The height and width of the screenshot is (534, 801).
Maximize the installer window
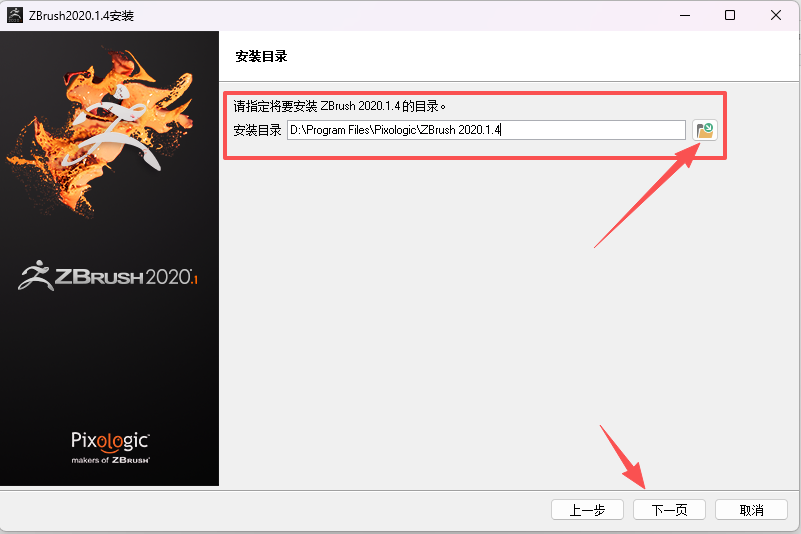(730, 15)
